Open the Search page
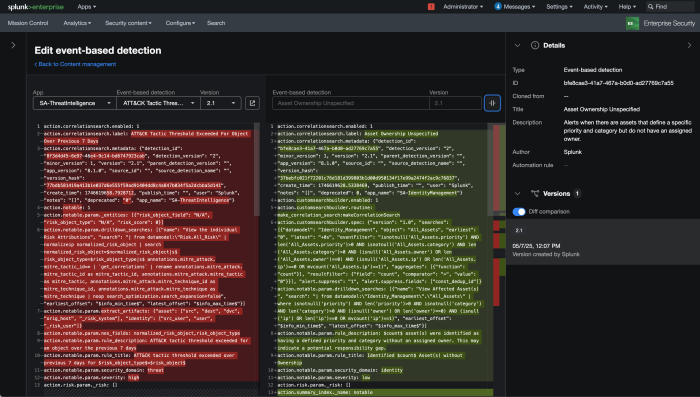This screenshot has width=700, height=397. pyautogui.click(x=216, y=23)
